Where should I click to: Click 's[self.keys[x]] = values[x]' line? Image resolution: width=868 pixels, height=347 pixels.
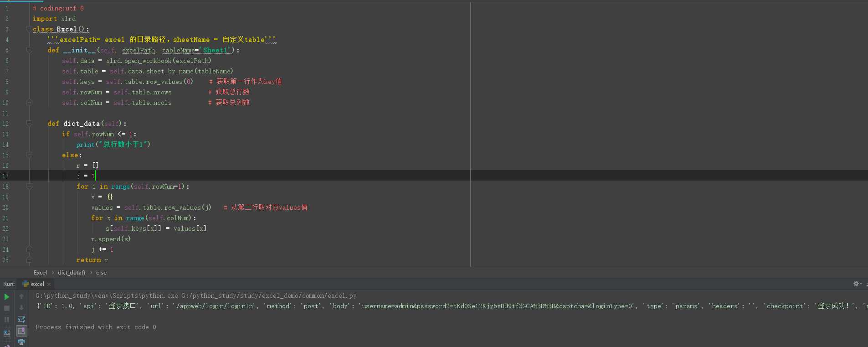point(156,228)
